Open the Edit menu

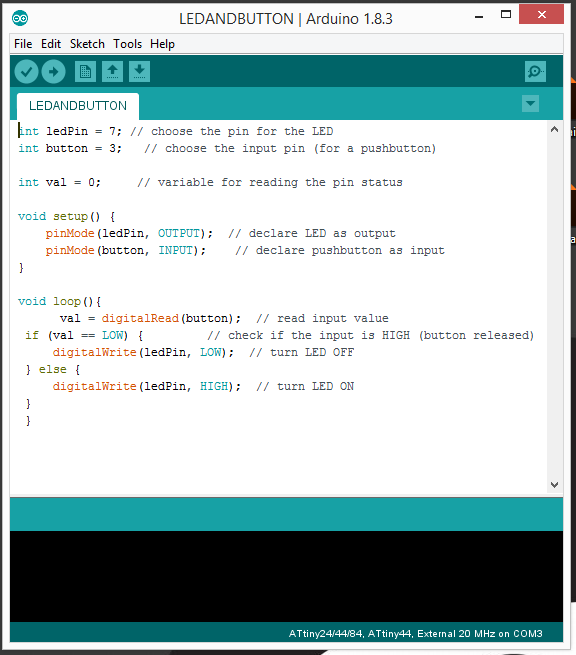(x=51, y=44)
